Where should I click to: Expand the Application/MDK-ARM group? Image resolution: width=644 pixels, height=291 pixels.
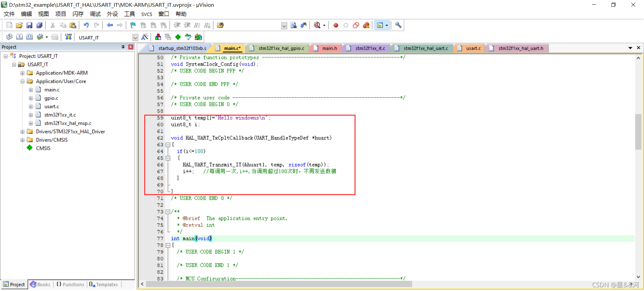22,73
